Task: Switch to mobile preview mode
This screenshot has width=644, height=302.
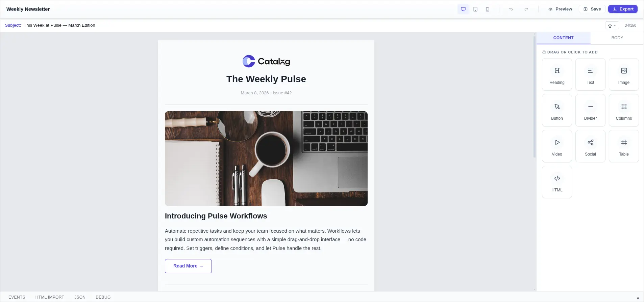Action: pyautogui.click(x=488, y=9)
